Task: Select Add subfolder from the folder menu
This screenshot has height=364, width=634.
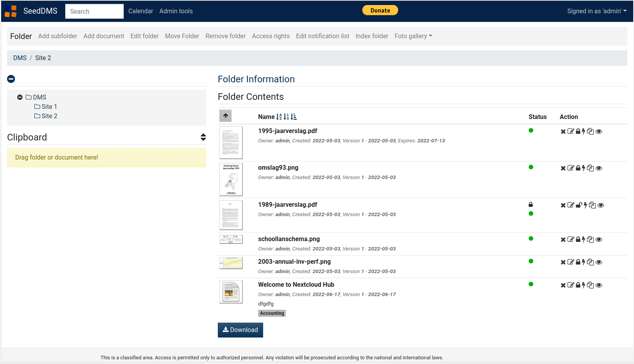Action: [57, 36]
